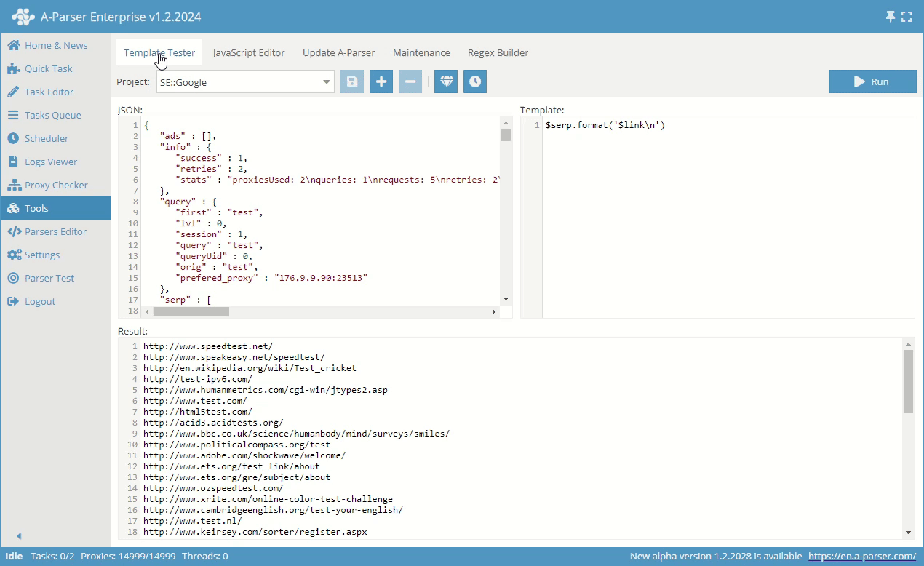This screenshot has height=566, width=924.
Task: Open Task Editor from the sidebar
Action: tap(49, 92)
